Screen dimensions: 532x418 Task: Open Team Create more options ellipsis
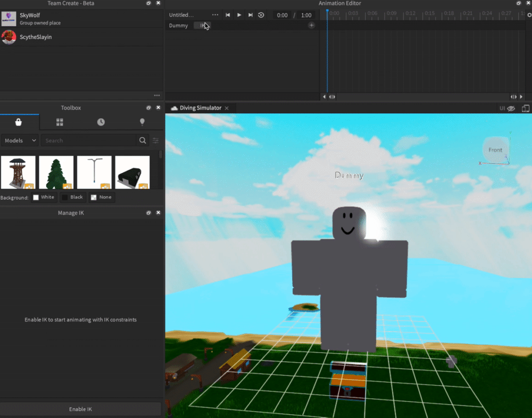coord(157,95)
